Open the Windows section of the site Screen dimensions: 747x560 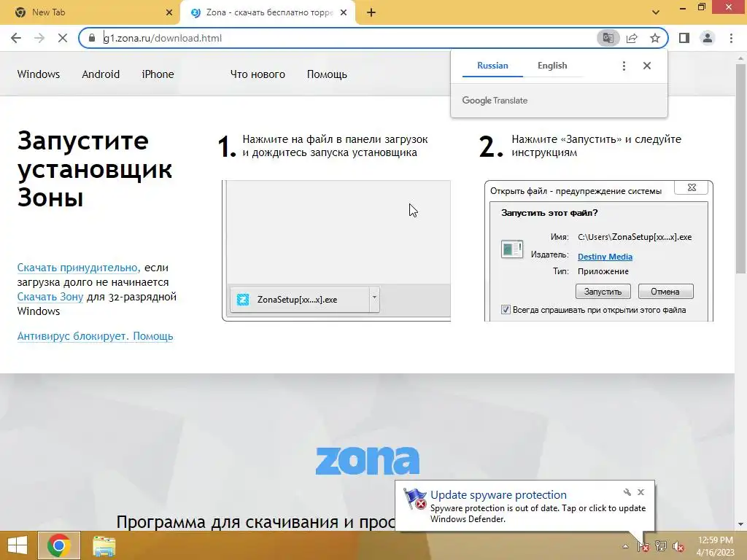click(39, 74)
